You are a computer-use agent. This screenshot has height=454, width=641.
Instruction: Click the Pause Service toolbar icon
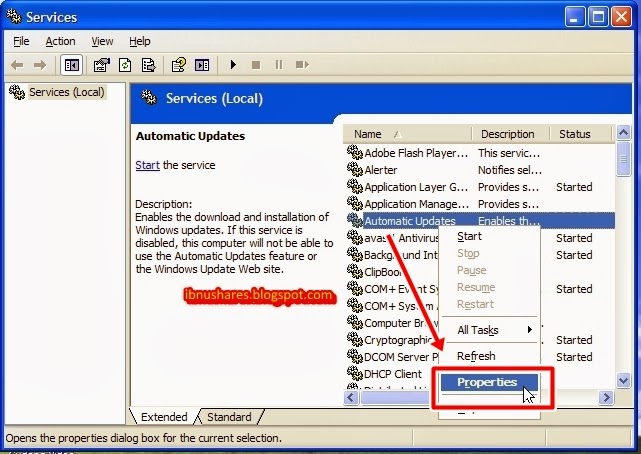[x=279, y=65]
